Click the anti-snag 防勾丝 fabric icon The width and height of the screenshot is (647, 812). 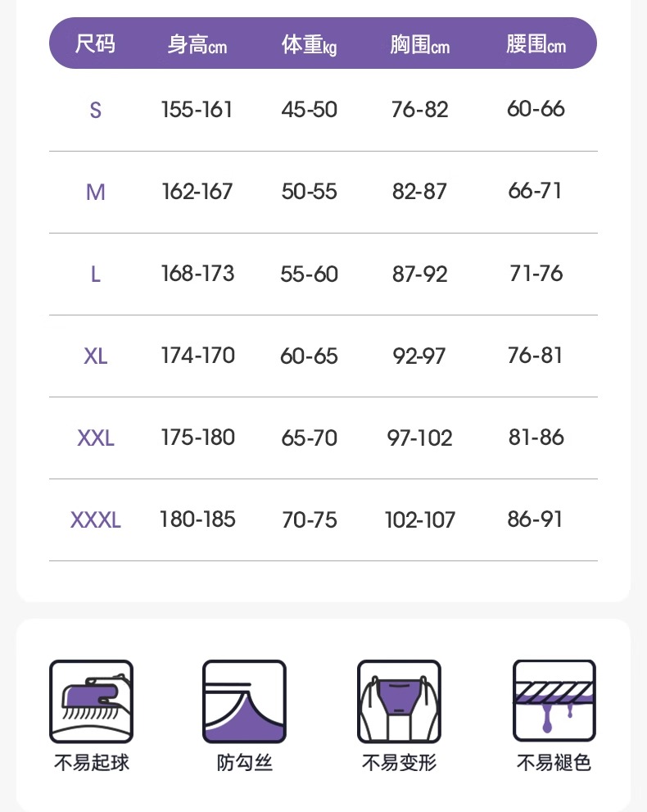pos(244,701)
